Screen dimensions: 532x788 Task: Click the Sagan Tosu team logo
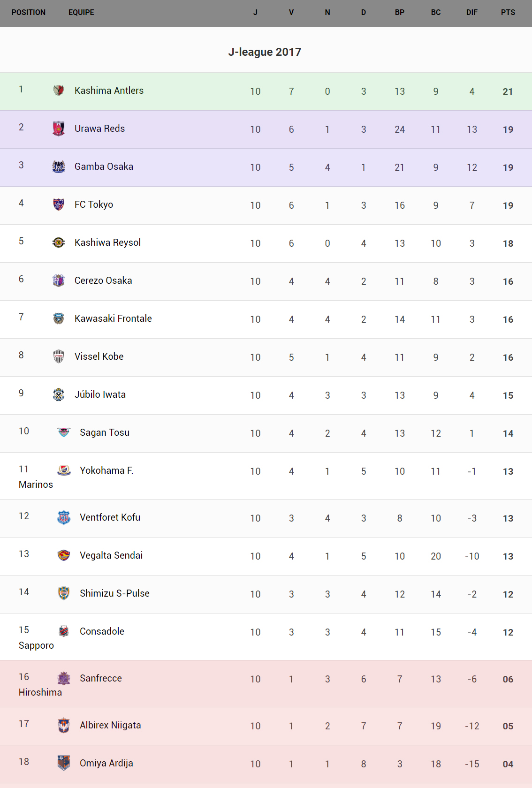(64, 432)
